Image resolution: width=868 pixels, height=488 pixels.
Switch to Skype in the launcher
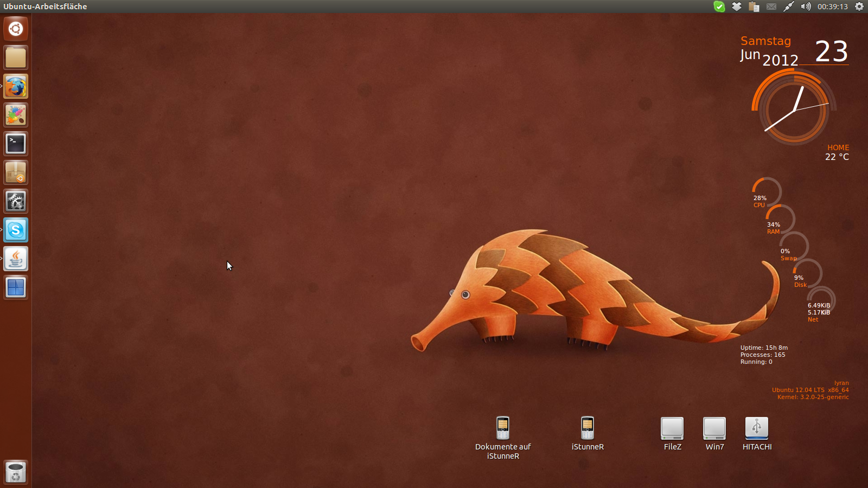point(16,230)
